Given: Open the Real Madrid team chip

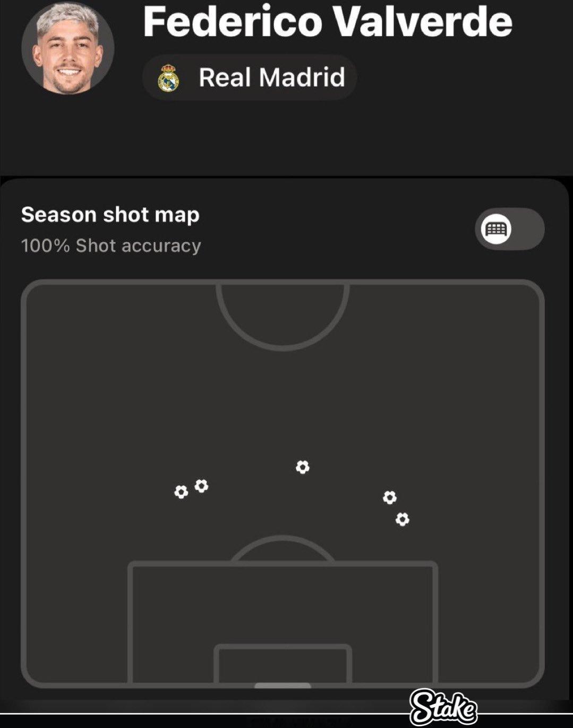Looking at the screenshot, I should click(x=250, y=78).
